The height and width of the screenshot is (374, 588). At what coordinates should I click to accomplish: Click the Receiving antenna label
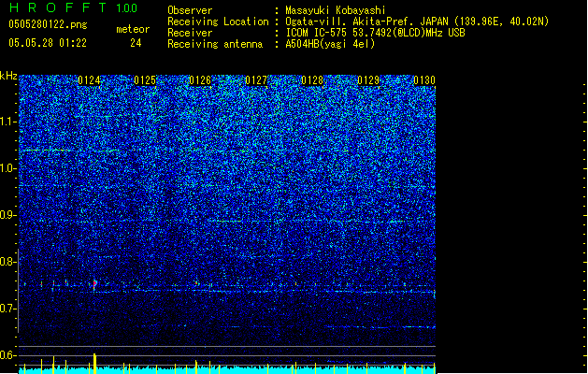pyautogui.click(x=215, y=44)
